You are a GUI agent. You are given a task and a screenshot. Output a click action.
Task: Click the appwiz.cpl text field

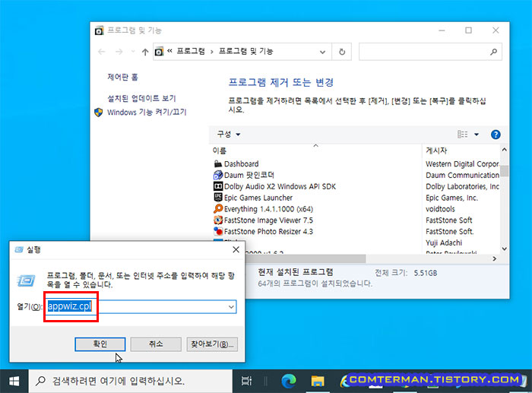141,307
